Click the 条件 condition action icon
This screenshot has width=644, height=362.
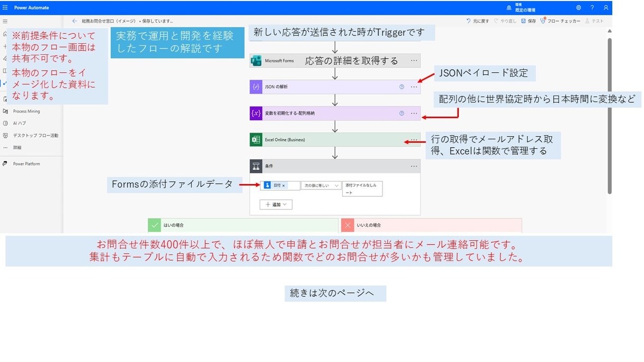click(256, 166)
